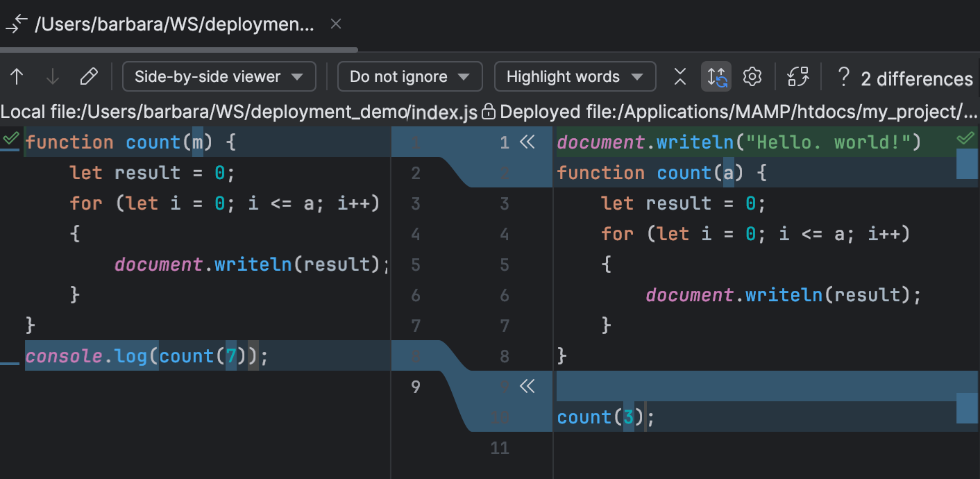Click right gutter line number 11
Screen dimensions: 980x479
[x=500, y=448]
